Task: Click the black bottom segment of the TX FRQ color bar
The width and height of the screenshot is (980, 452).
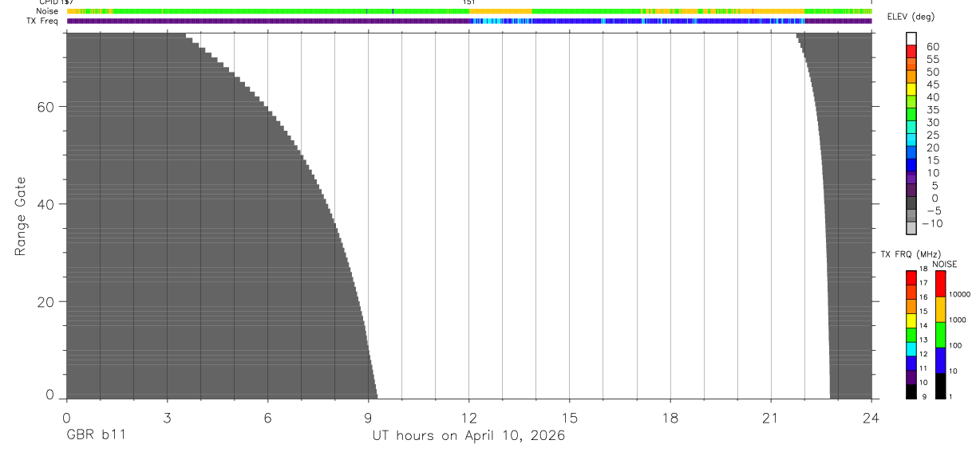Action: [x=911, y=391]
